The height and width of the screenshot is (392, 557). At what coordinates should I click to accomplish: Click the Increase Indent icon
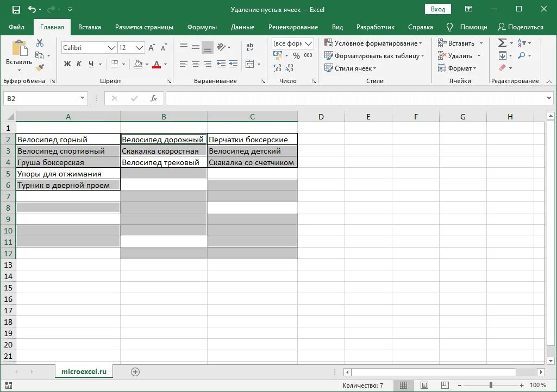233,64
